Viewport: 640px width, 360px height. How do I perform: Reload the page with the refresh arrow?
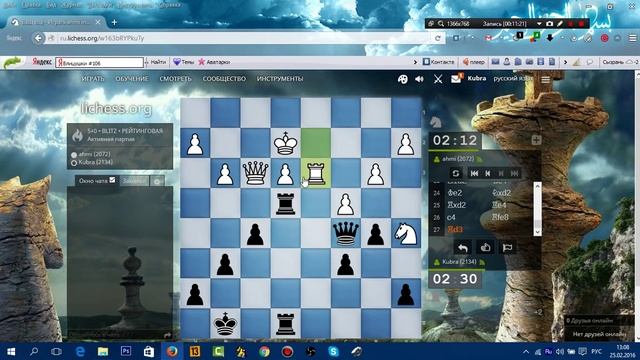[438, 38]
